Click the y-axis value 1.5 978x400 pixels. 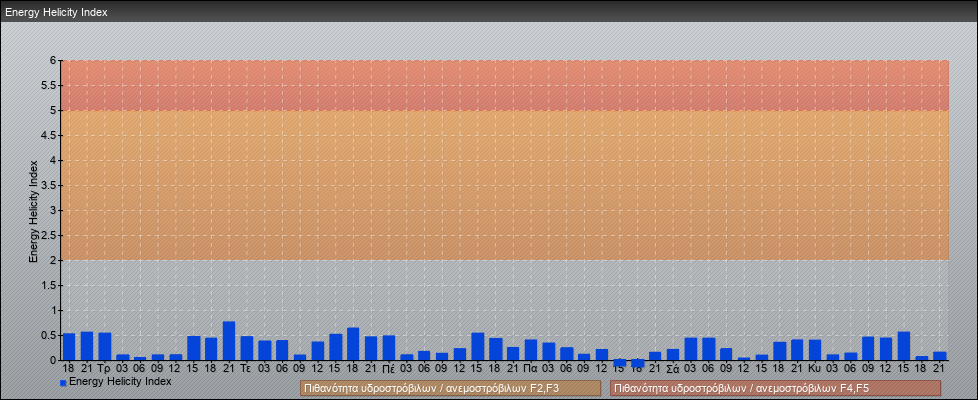[49, 285]
